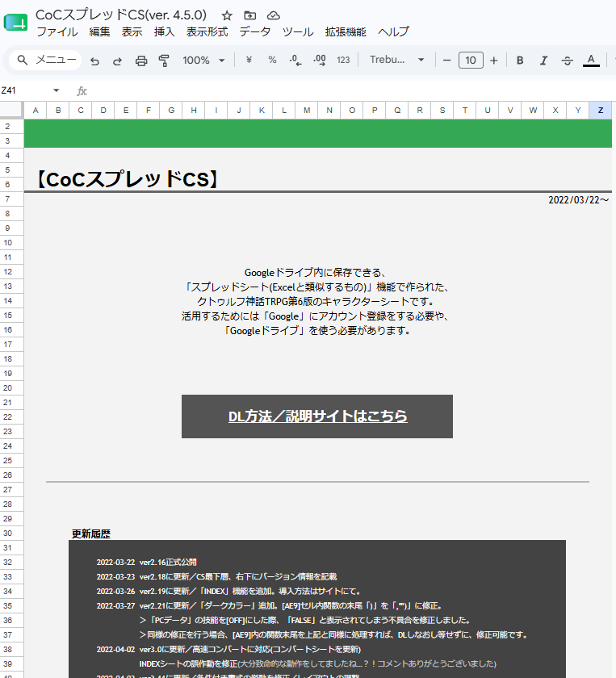616x678 pixels.
Task: Click the formula bar fx area
Action: (x=82, y=90)
